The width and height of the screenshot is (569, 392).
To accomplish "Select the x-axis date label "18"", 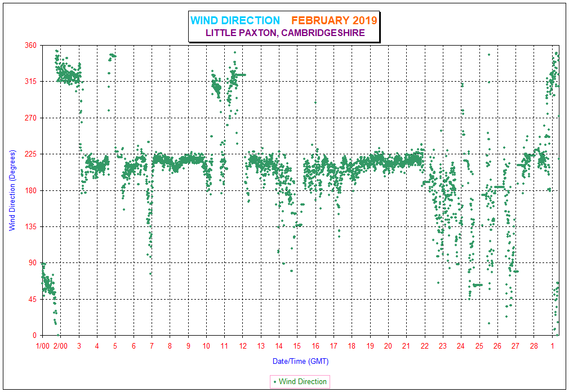I will click(x=352, y=346).
